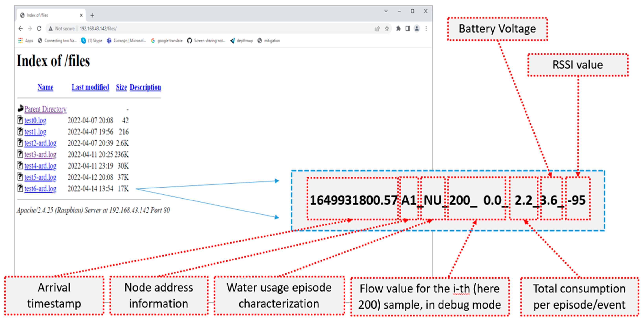The width and height of the screenshot is (644, 327).
Task: Expand the tab search chevron in title bar
Action: click(386, 11)
